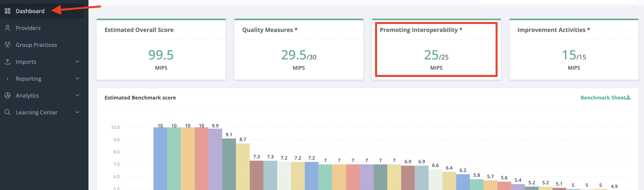Screen dimensions: 644x190
Task: Click the Analytics pie chart icon
Action: click(7, 95)
